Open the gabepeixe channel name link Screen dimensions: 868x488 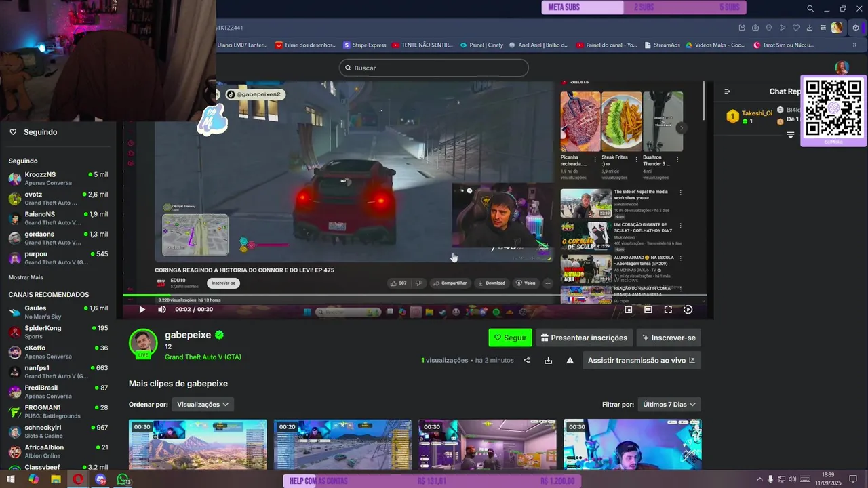tap(188, 335)
